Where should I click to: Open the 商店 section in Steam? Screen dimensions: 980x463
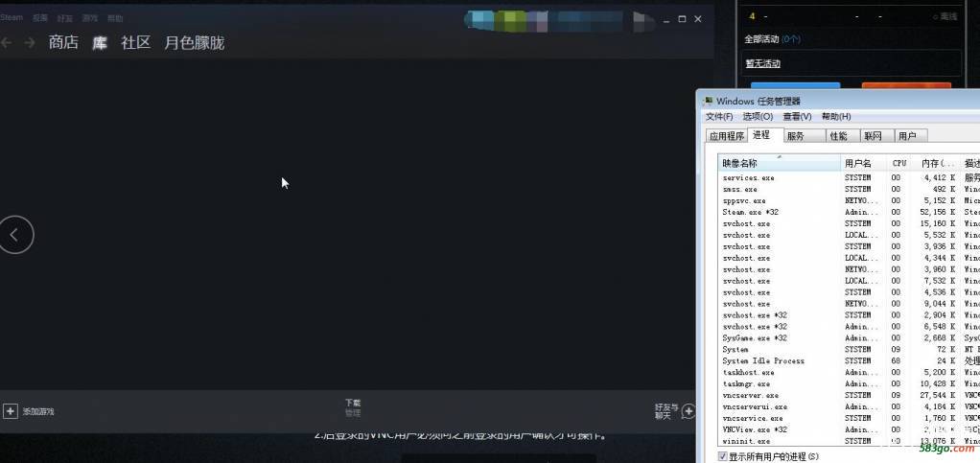coord(63,42)
